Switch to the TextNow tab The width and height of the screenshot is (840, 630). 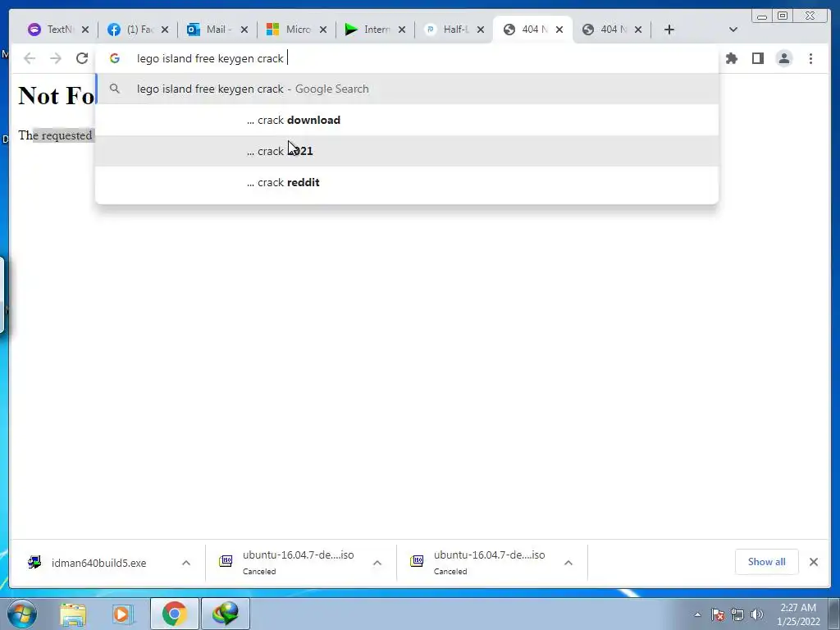(x=51, y=30)
